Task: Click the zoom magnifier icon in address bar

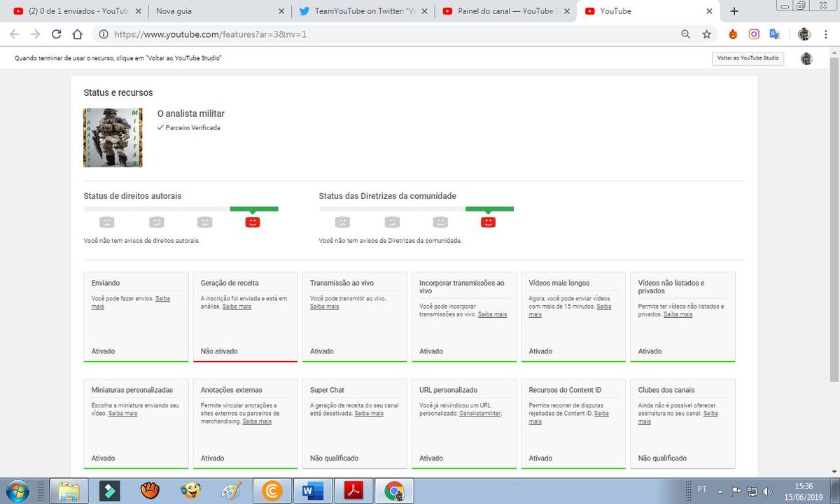Action: [x=686, y=34]
